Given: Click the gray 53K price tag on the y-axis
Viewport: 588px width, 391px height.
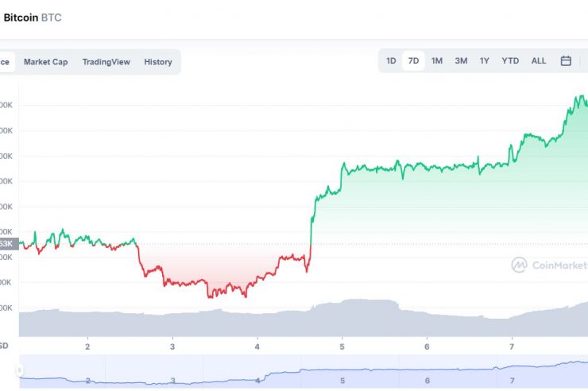Looking at the screenshot, I should pyautogui.click(x=6, y=244).
